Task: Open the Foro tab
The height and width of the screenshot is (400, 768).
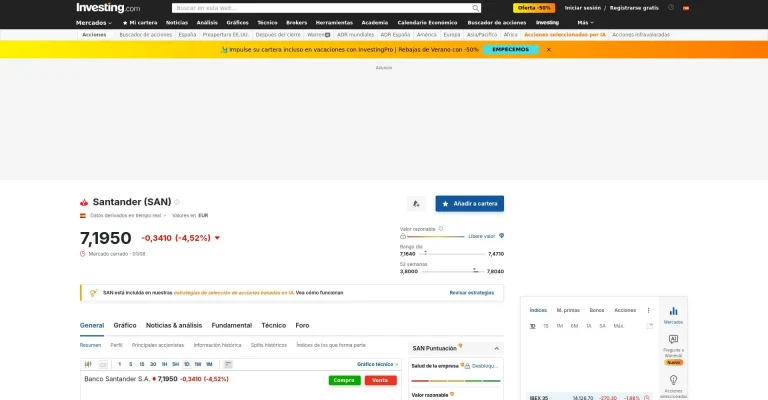Action: pyautogui.click(x=302, y=326)
